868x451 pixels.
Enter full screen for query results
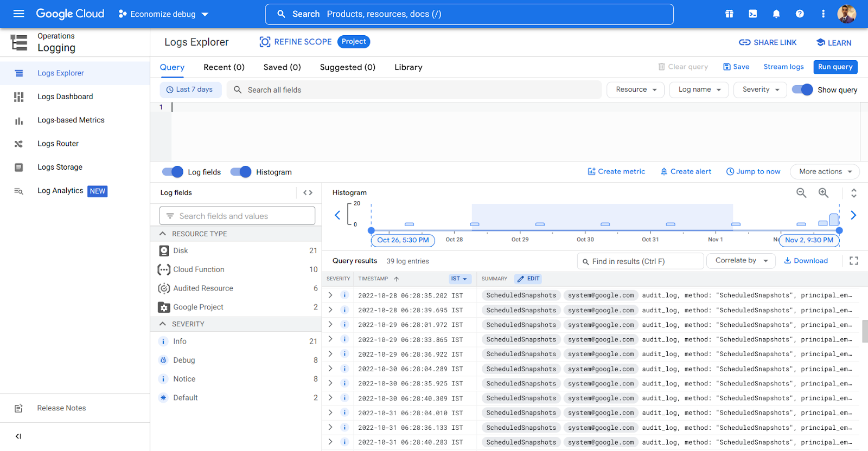(x=854, y=261)
